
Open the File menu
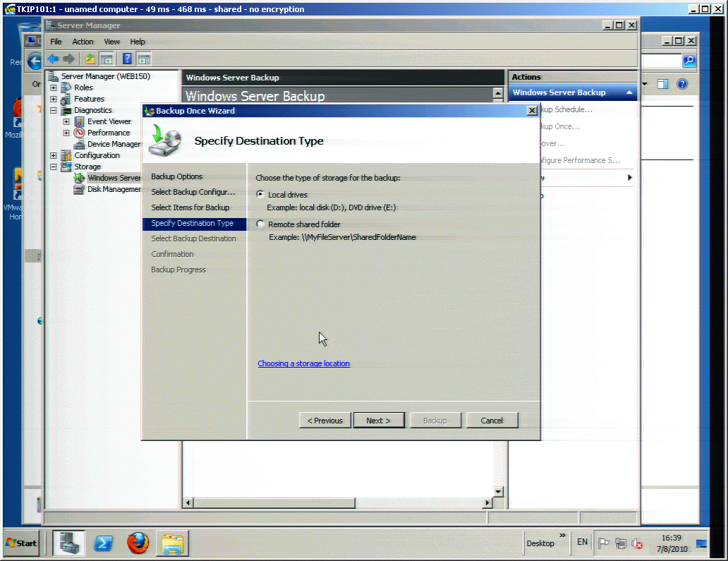pyautogui.click(x=56, y=42)
